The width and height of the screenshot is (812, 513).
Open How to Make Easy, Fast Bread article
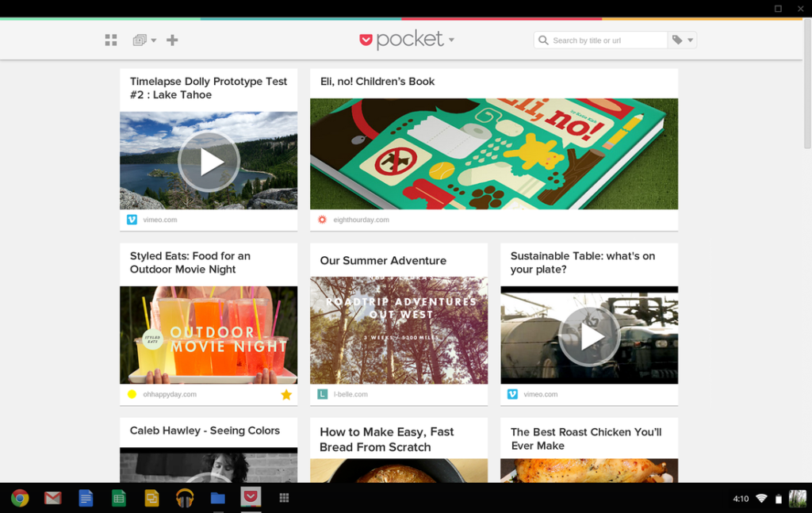(x=387, y=439)
